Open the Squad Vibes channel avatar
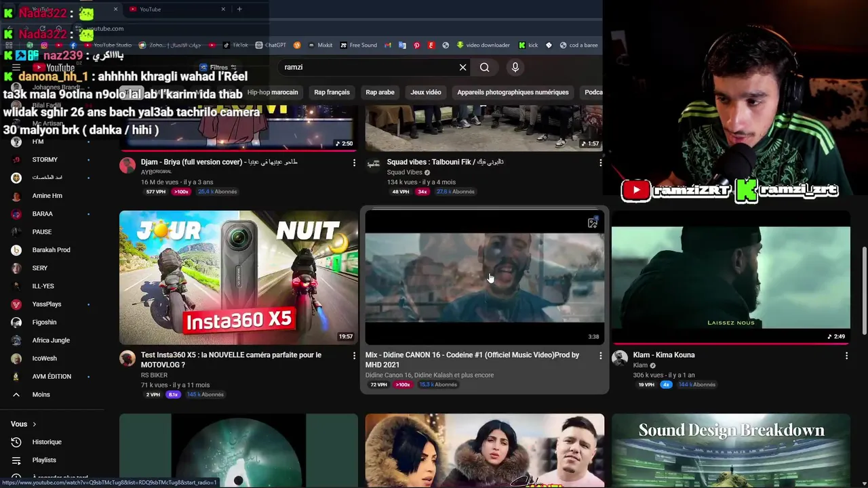868x488 pixels. [x=374, y=165]
